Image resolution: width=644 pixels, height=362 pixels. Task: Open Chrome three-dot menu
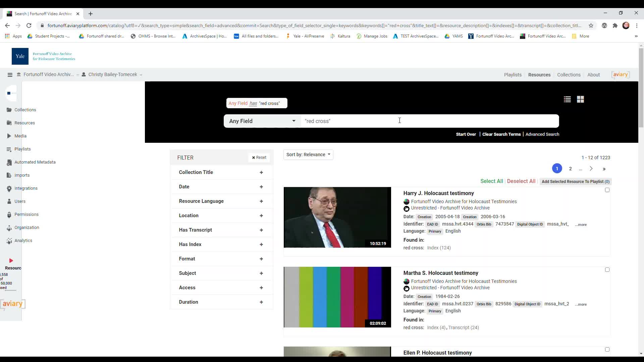pos(637,25)
